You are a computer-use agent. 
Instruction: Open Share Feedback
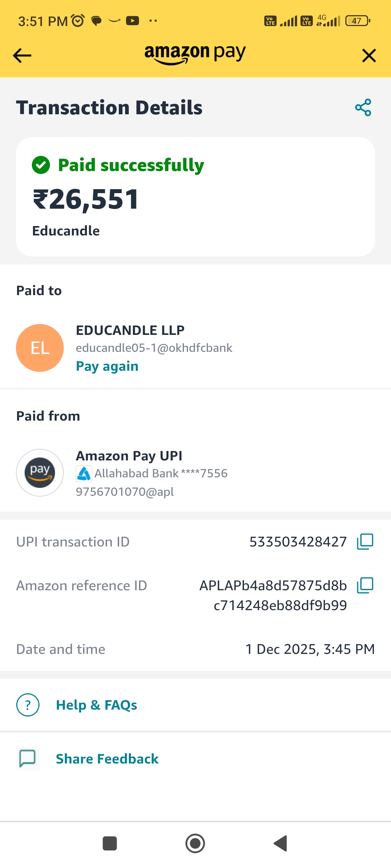pos(107,759)
